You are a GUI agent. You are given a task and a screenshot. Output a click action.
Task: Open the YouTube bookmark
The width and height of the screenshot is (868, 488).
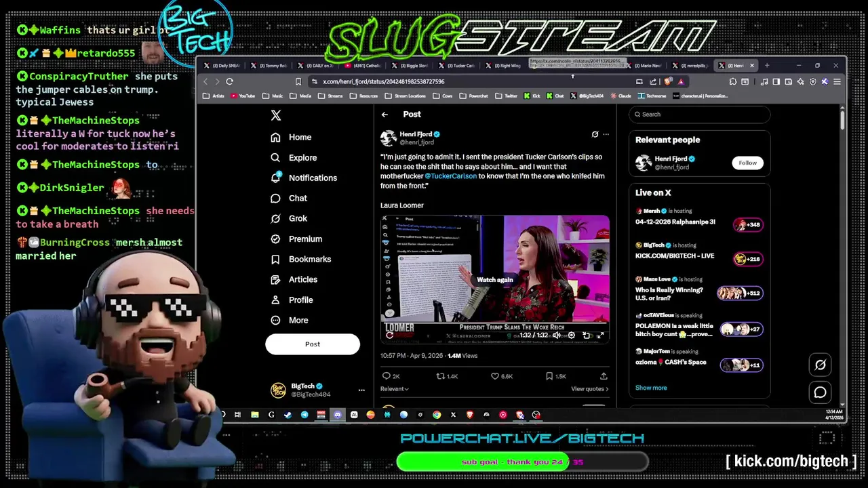point(242,96)
